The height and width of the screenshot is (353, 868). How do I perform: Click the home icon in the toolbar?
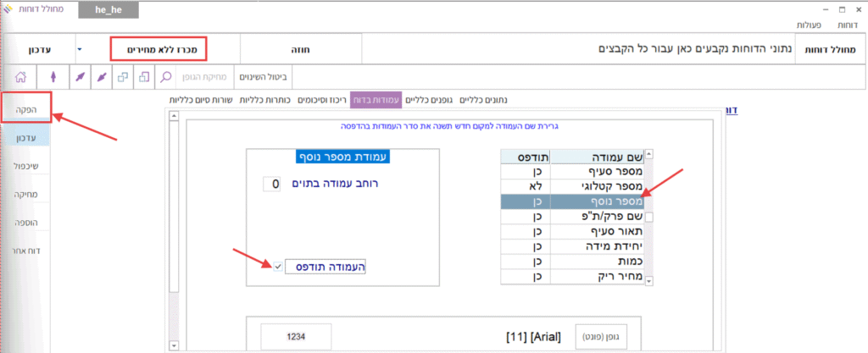coord(20,77)
